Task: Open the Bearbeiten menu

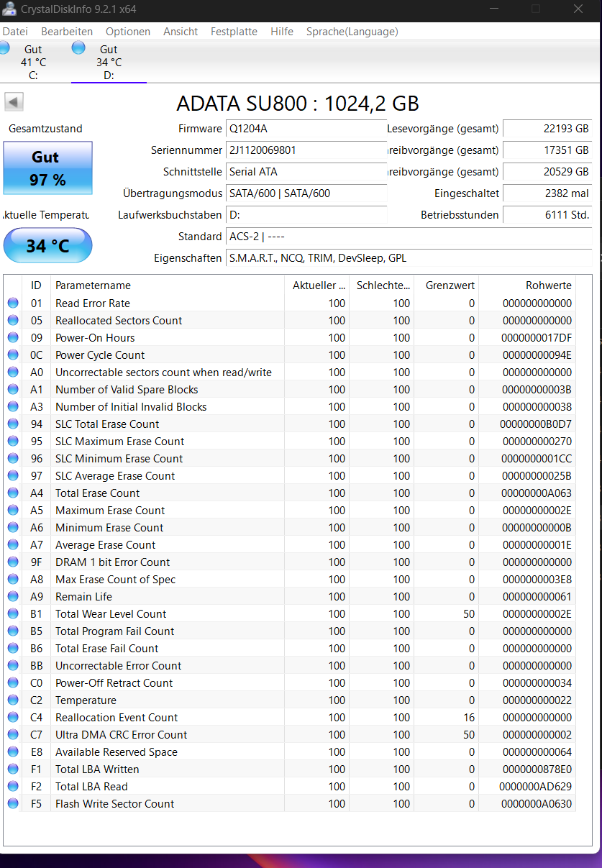Action: coord(67,32)
